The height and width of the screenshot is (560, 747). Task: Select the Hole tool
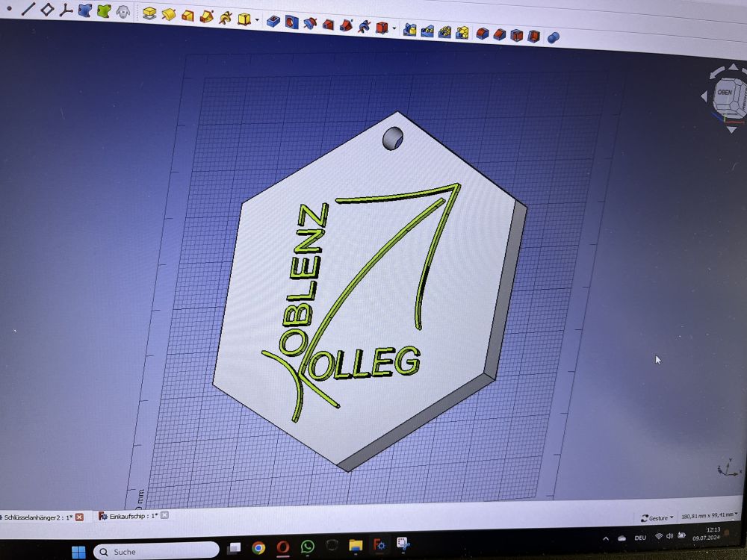point(291,22)
